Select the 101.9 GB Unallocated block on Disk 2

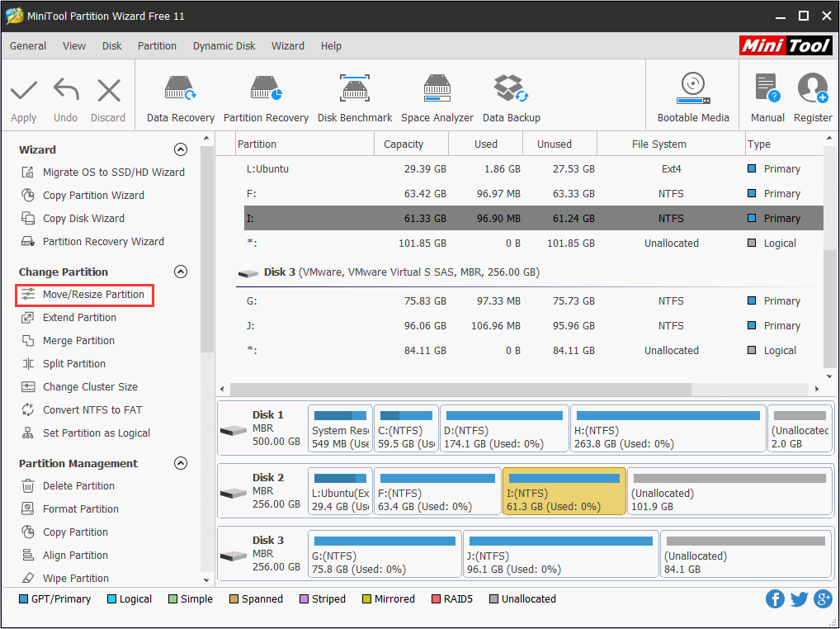pos(729,491)
